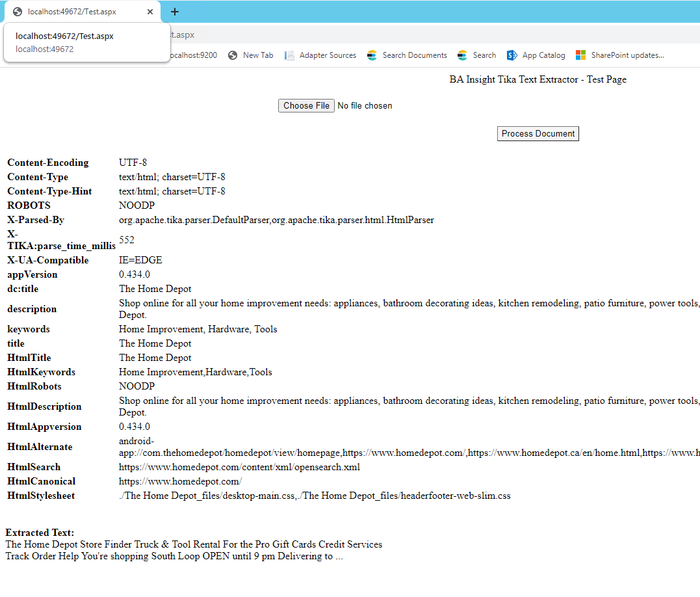Open a new browser tab with plus icon
This screenshot has width=700, height=597.
pyautogui.click(x=174, y=12)
